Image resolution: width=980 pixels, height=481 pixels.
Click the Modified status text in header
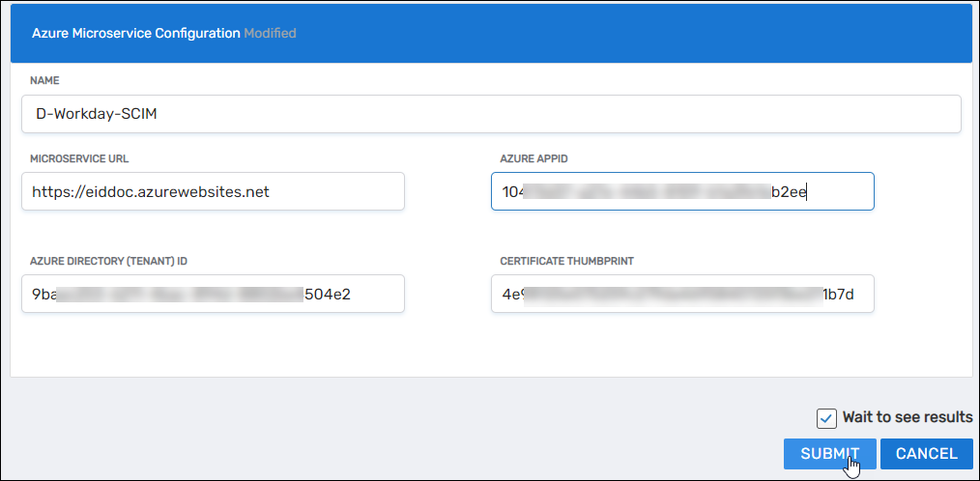[x=270, y=33]
